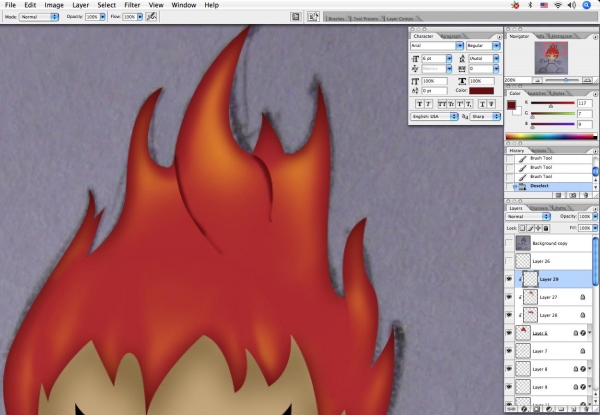Image resolution: width=600 pixels, height=415 pixels.
Task: Expand Layer 6 effects arrow
Action: (590, 333)
